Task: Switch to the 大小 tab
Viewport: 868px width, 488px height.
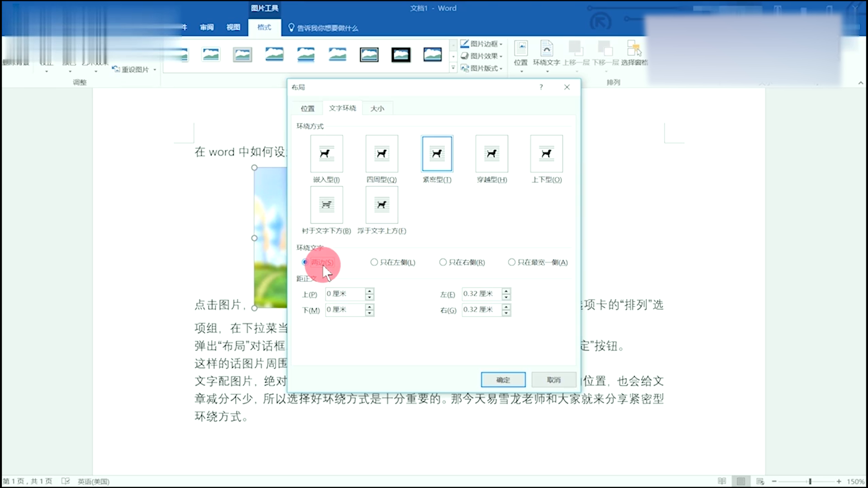Action: [x=377, y=108]
